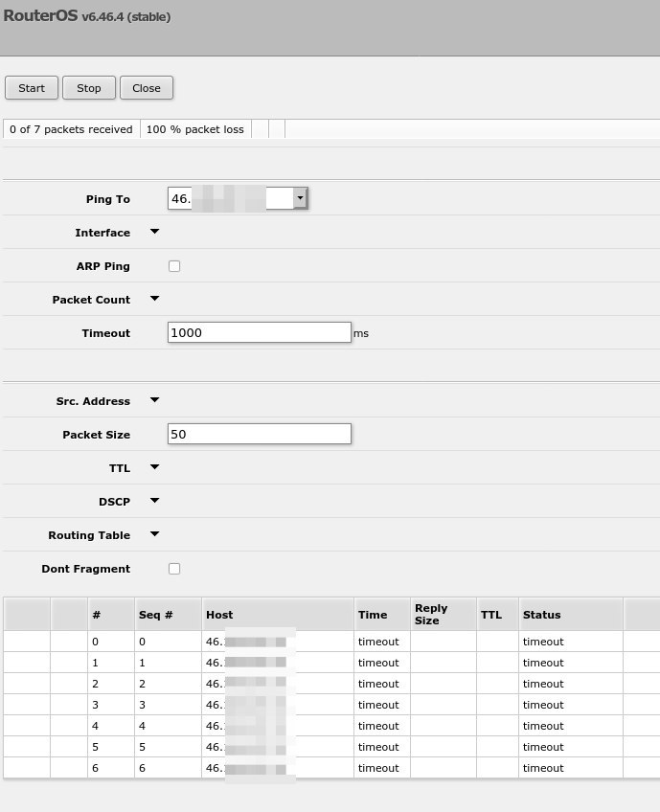The width and height of the screenshot is (660, 812).
Task: Click the '100 % packet loss' status
Action: tap(195, 129)
